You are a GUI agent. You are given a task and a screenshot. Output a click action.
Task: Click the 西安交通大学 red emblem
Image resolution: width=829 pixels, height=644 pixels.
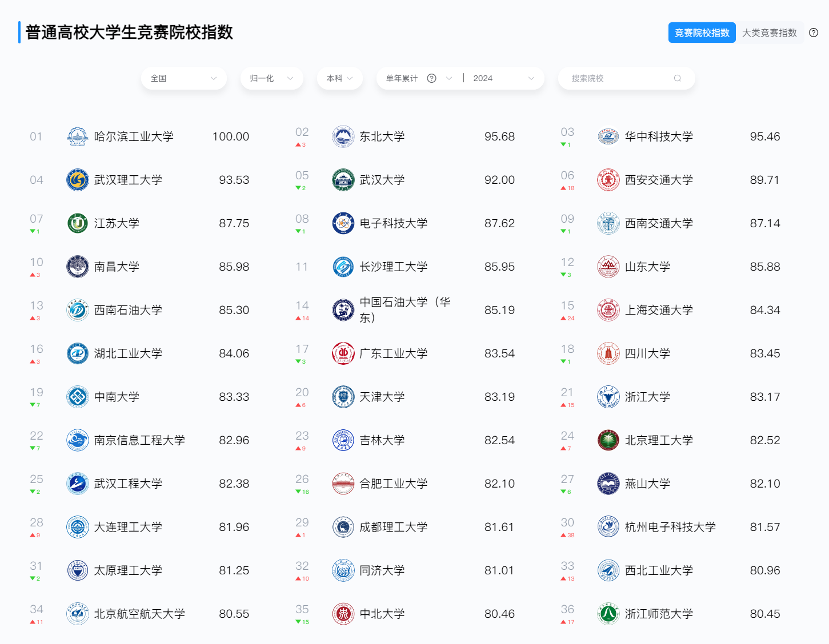(x=608, y=180)
